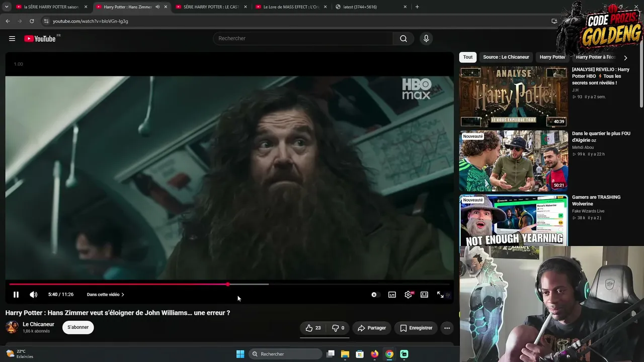Open the more actions three-dot menu

(x=447, y=328)
